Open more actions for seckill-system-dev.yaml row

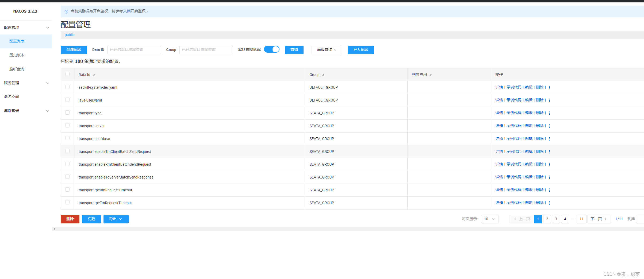pos(549,87)
